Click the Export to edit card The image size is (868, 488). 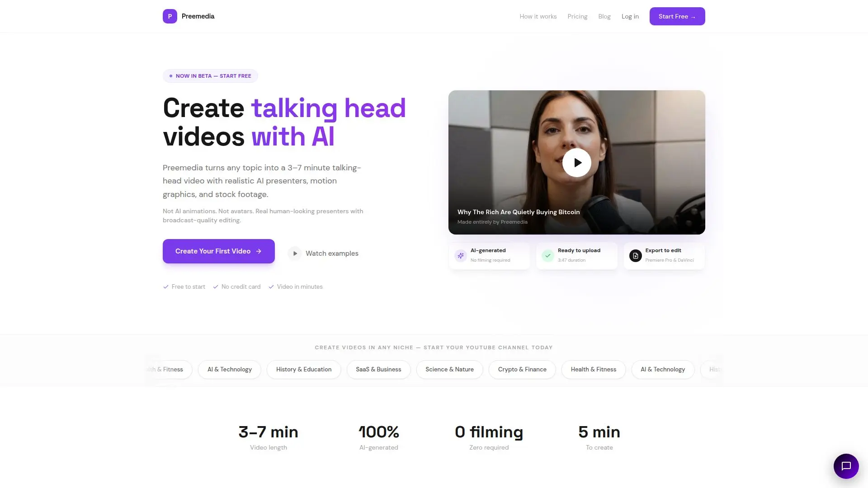(664, 256)
